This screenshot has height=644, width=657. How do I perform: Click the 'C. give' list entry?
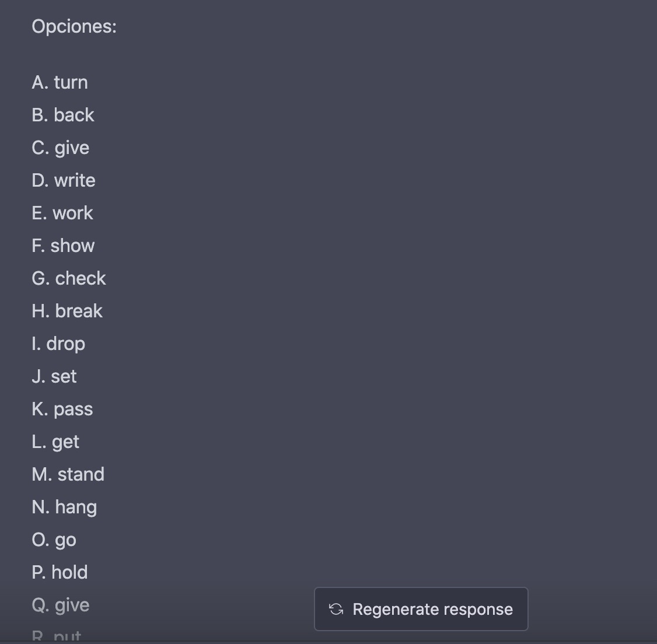tap(61, 148)
